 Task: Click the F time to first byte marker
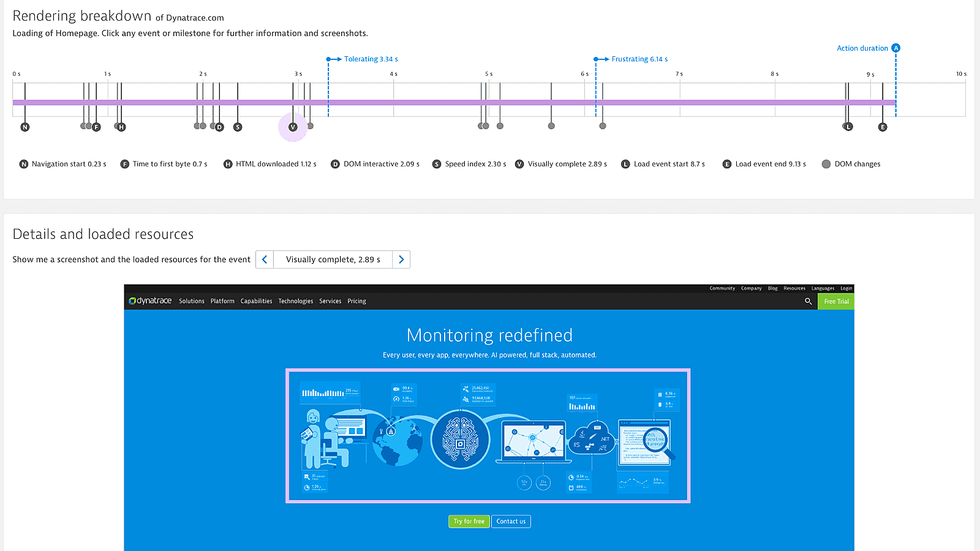click(x=96, y=127)
